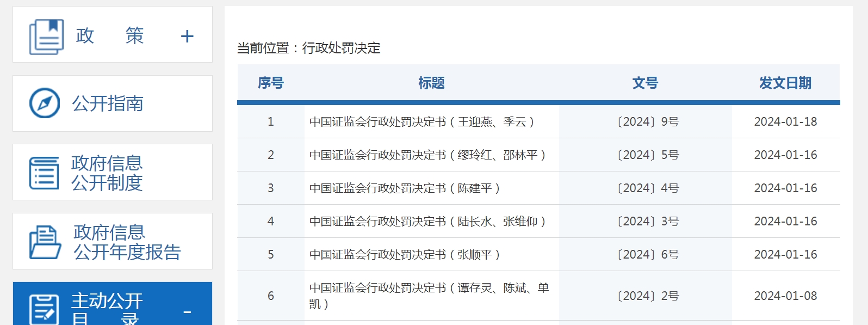The width and height of the screenshot is (868, 325).
Task: Open decision for 陈建平
Action: 405,188
